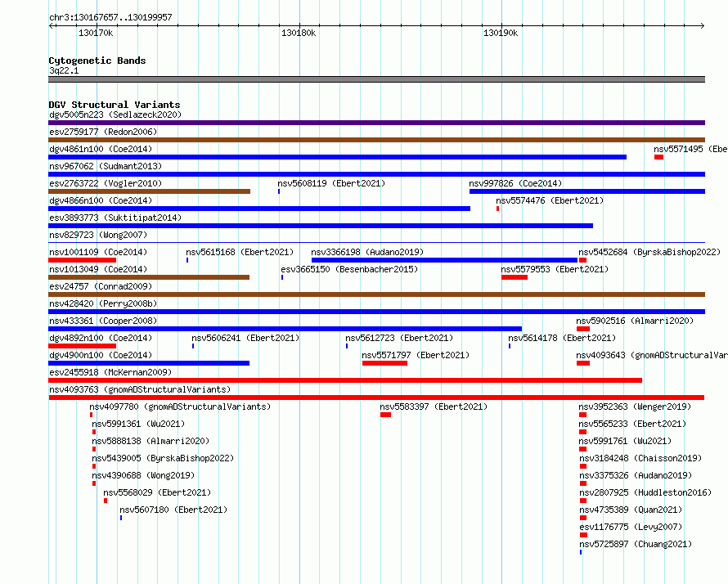Click the 130190k ruler position label
Viewport: 728px width, 584px height.
(x=501, y=33)
